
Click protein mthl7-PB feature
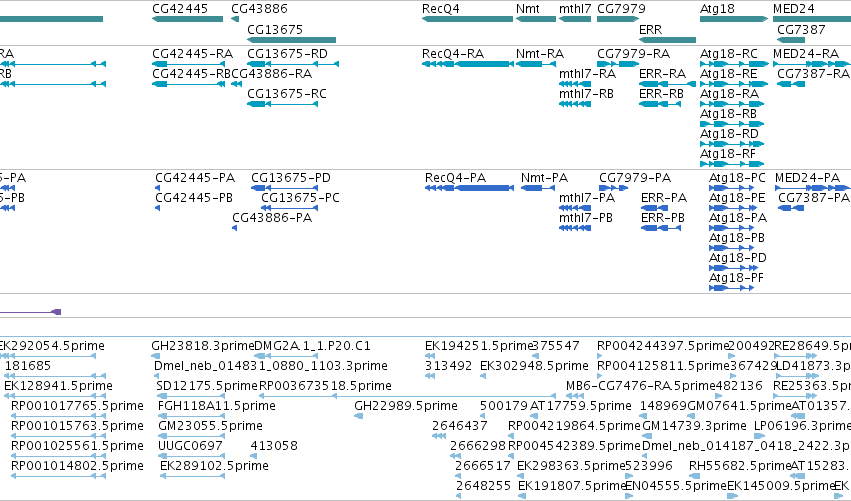pos(575,228)
